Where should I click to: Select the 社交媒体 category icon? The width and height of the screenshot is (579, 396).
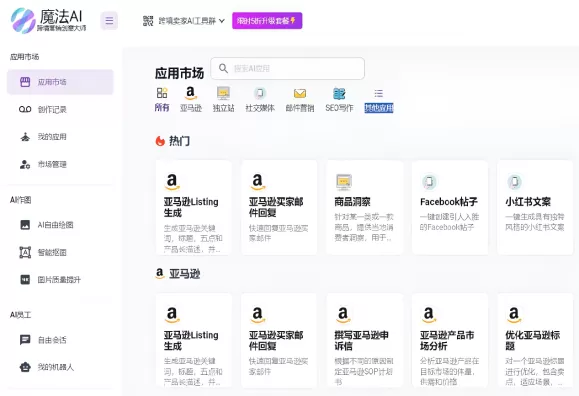tap(260, 93)
